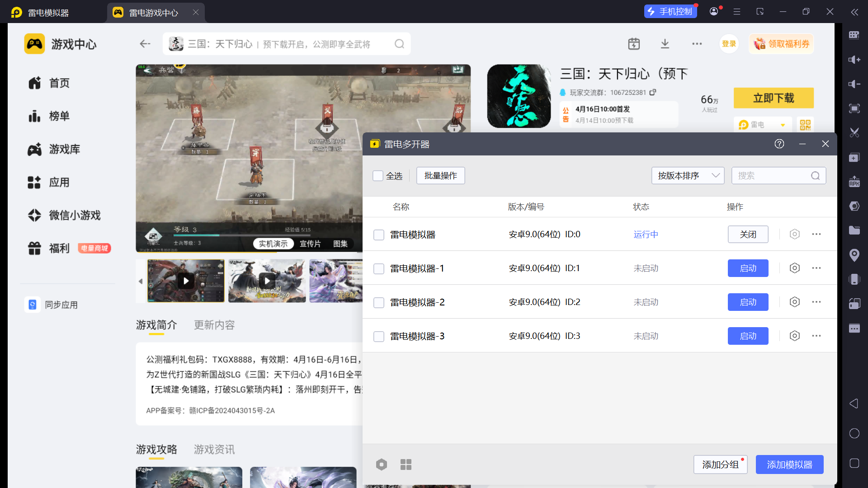This screenshot has width=868, height=488.
Task: Open more options for 雷电模拟器-3 row
Action: click(816, 336)
